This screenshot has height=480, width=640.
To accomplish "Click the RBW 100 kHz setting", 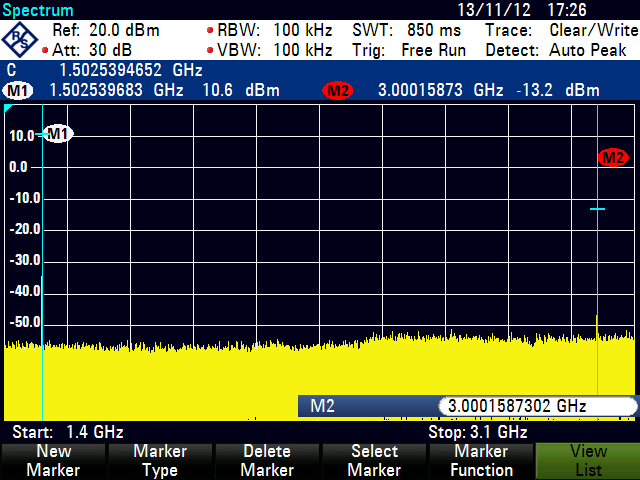I will pyautogui.click(x=274, y=30).
